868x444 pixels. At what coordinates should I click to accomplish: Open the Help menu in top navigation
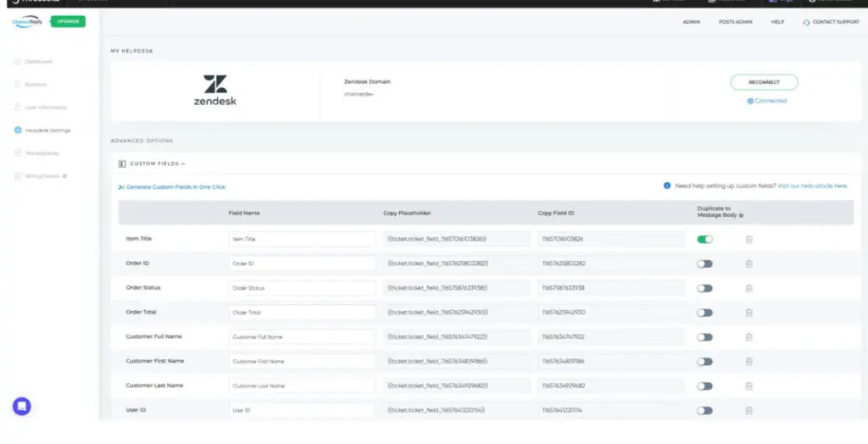click(x=777, y=22)
